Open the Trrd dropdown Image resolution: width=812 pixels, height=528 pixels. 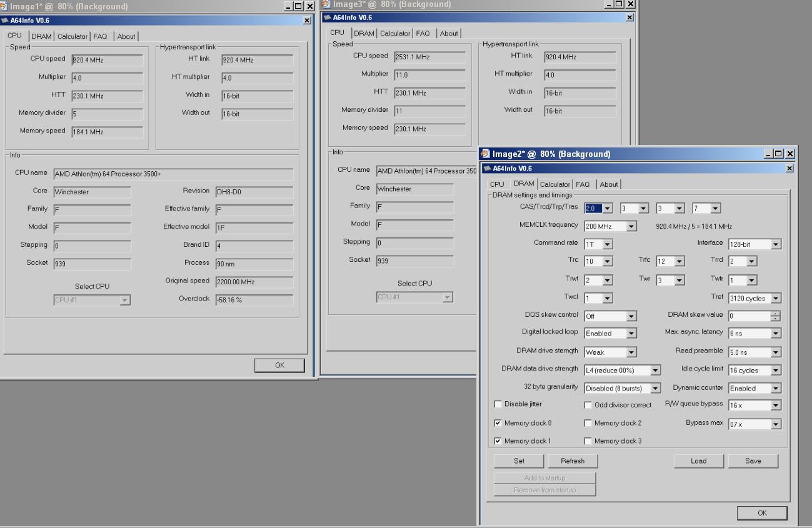click(x=751, y=261)
